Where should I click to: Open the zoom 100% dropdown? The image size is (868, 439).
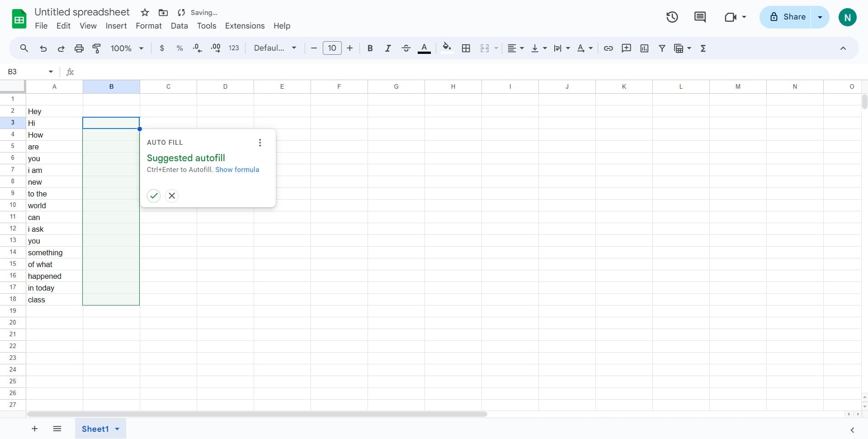click(x=127, y=48)
